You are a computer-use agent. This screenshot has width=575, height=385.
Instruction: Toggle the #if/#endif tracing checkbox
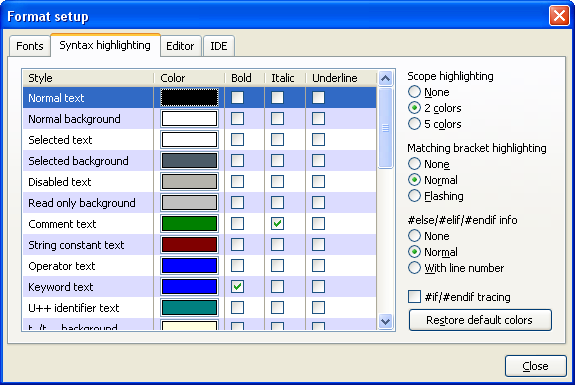pyautogui.click(x=414, y=296)
